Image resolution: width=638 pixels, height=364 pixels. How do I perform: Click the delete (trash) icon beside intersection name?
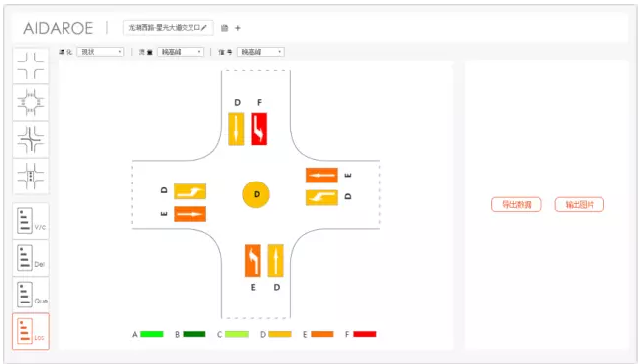pyautogui.click(x=224, y=28)
